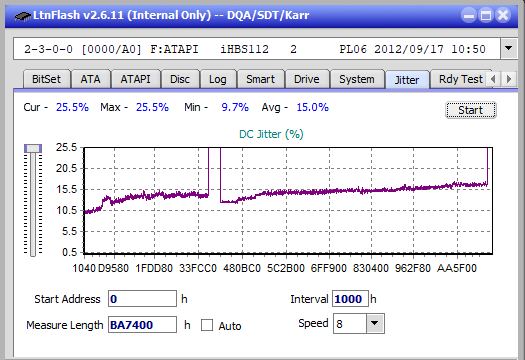Switch to the Disc tab

(x=180, y=79)
